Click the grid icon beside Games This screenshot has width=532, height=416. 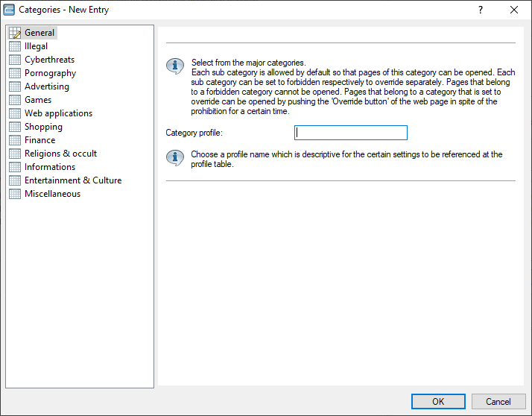[x=15, y=100]
